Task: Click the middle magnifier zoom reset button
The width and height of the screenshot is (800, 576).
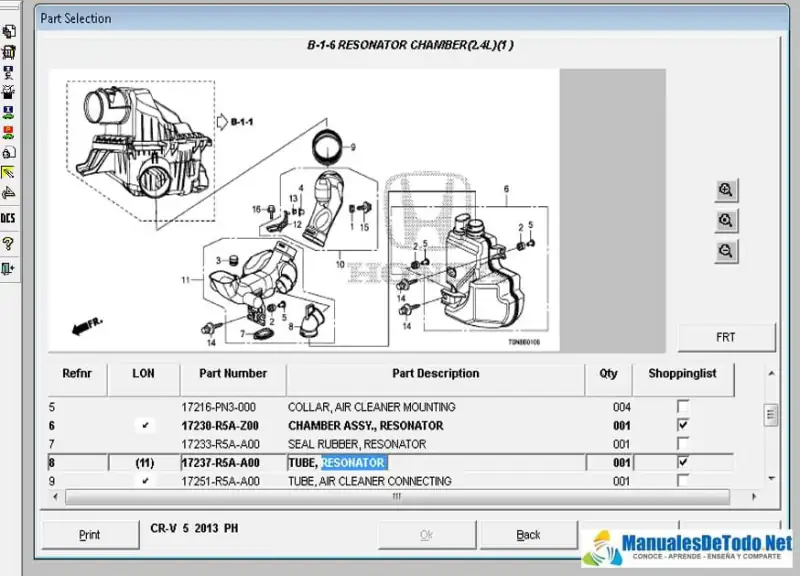Action: click(726, 220)
